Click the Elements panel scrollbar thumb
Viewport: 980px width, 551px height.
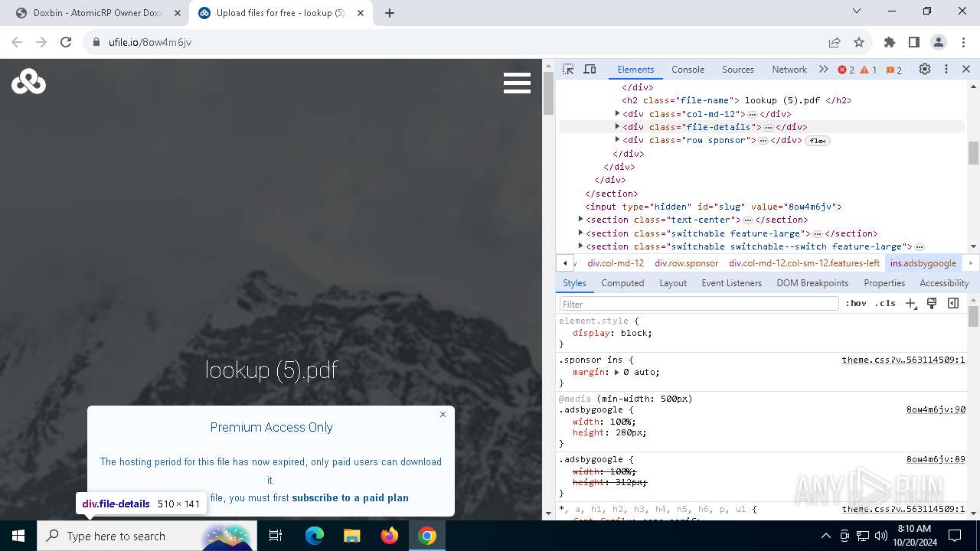coord(973,152)
